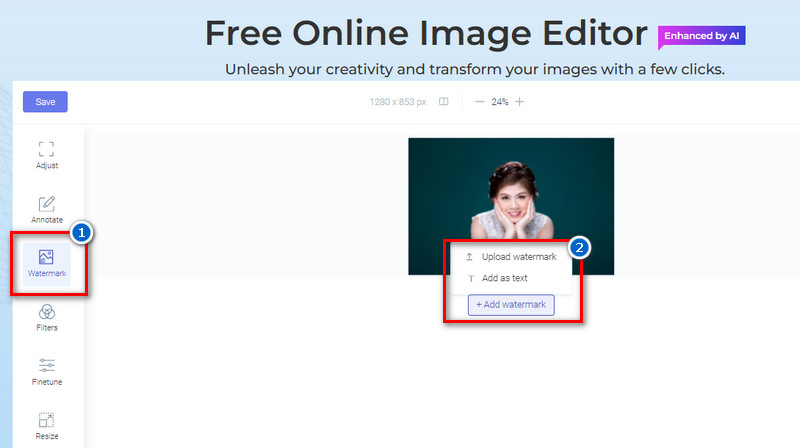Click the Free Online Image Editor heading
Screen dimensions: 800x448
(x=426, y=33)
